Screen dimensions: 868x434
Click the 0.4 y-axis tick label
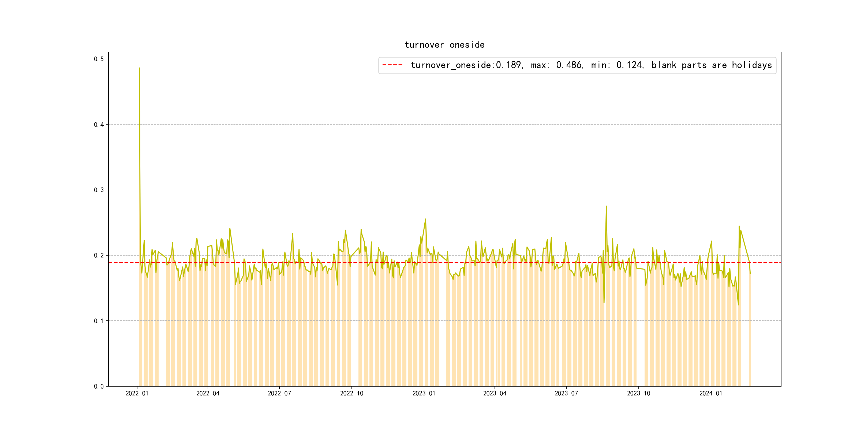(x=99, y=125)
